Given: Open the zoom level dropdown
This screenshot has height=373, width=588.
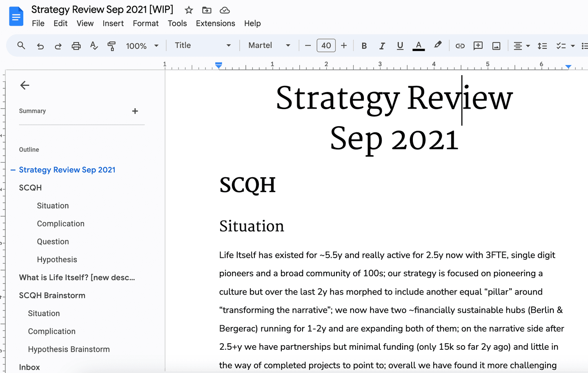Looking at the screenshot, I should point(142,46).
